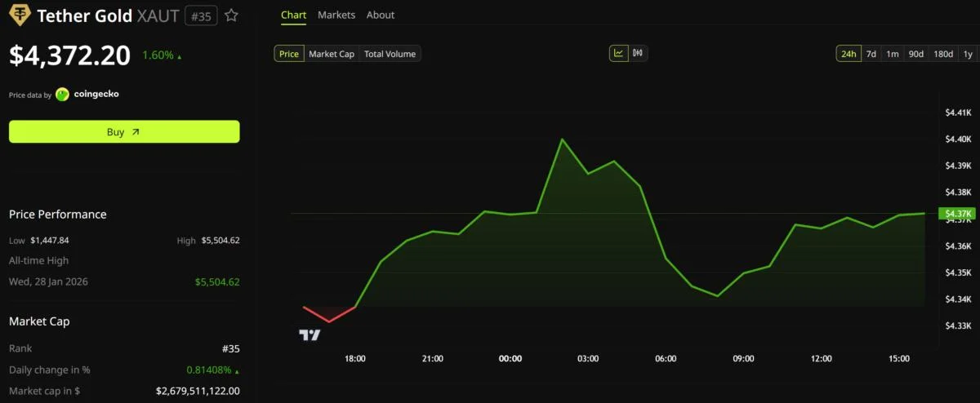
Task: Select the 24h time range
Action: 849,54
